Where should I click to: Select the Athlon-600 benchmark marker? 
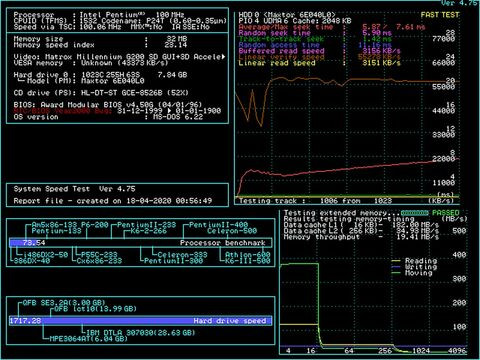point(247,255)
